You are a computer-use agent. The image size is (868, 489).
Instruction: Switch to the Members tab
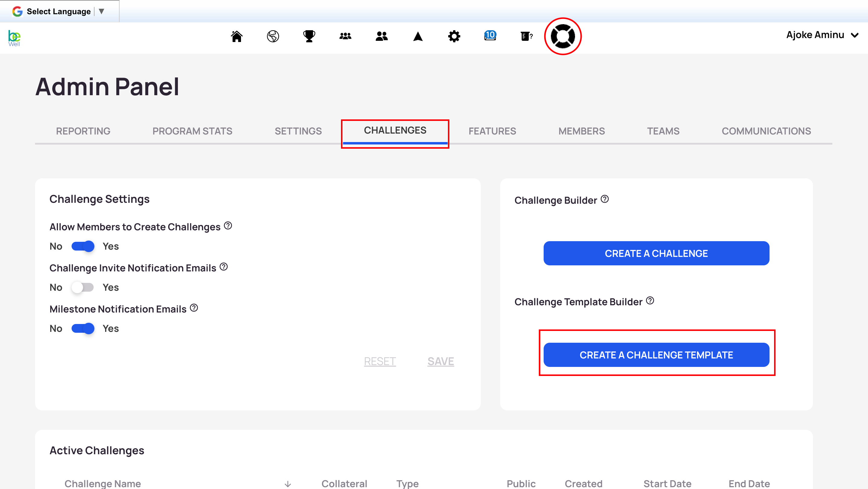[582, 131]
